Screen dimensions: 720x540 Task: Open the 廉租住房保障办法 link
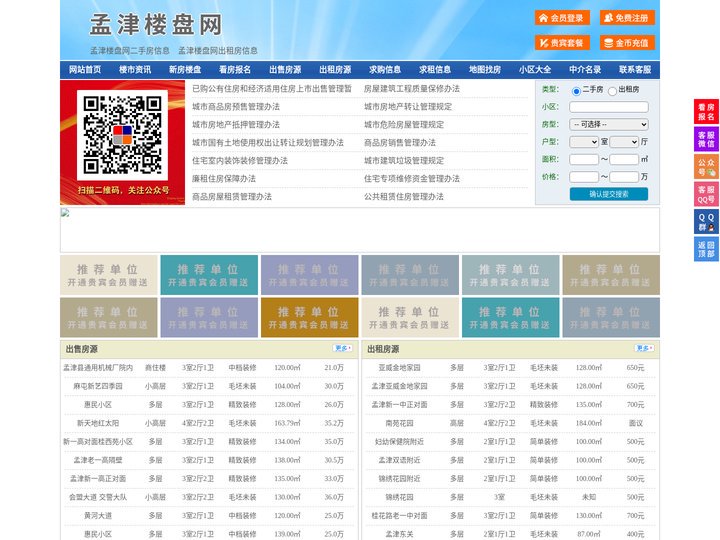224,179
